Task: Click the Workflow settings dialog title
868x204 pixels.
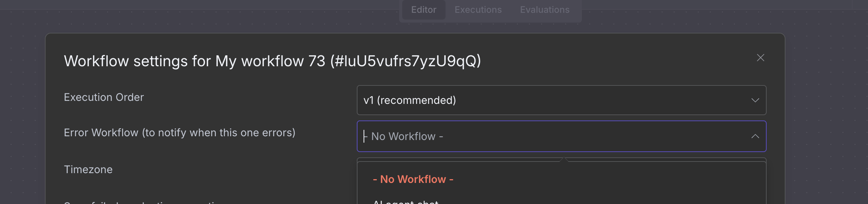Action: click(x=272, y=61)
